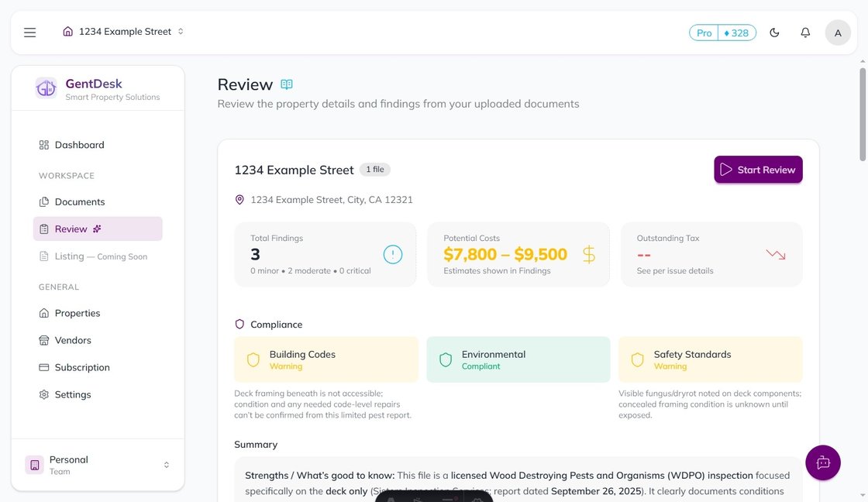
Task: Click the Total Findings info icon
Action: (393, 254)
